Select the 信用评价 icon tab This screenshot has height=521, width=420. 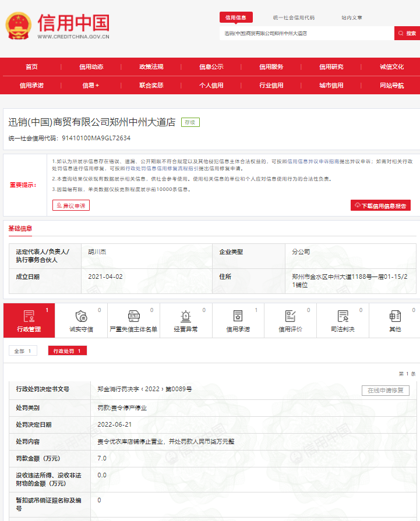(x=290, y=321)
